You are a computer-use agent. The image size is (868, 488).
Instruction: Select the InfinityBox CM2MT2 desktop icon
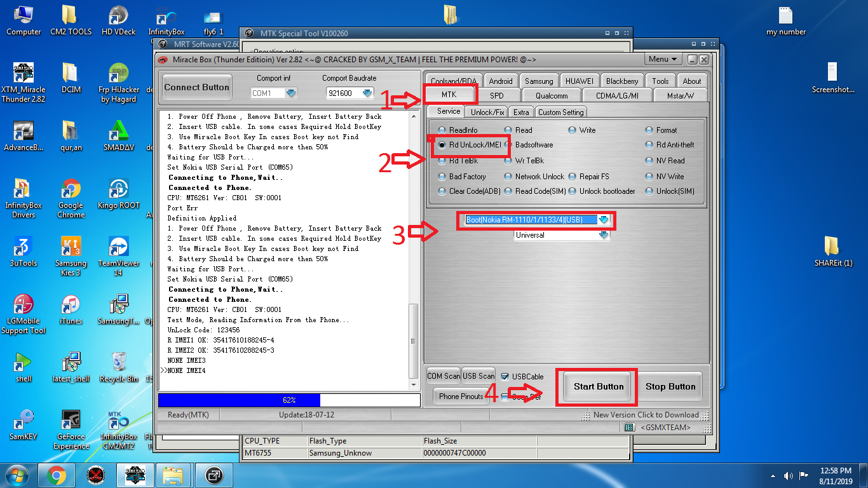point(118,430)
